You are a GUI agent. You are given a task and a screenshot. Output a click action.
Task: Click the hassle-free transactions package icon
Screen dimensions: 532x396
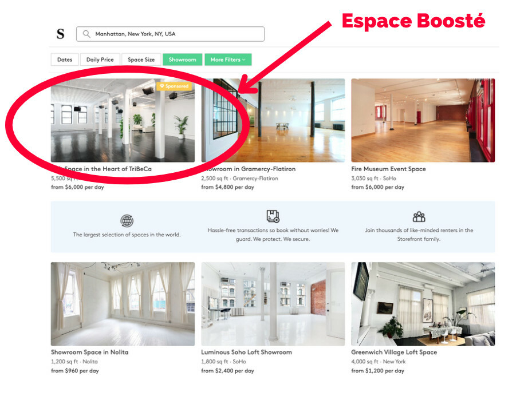273,216
